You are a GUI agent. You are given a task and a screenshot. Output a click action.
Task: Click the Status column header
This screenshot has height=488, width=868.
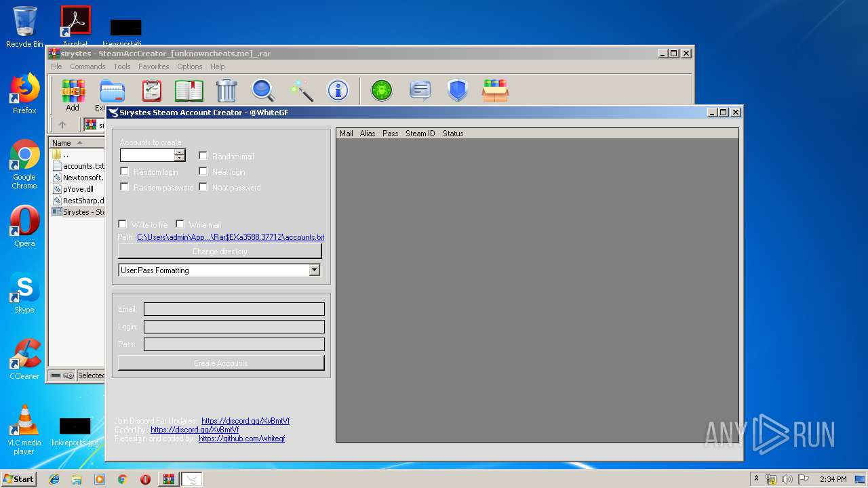pos(453,134)
